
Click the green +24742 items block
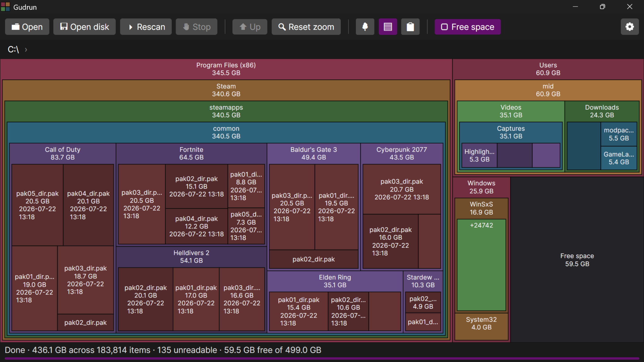pyautogui.click(x=481, y=265)
